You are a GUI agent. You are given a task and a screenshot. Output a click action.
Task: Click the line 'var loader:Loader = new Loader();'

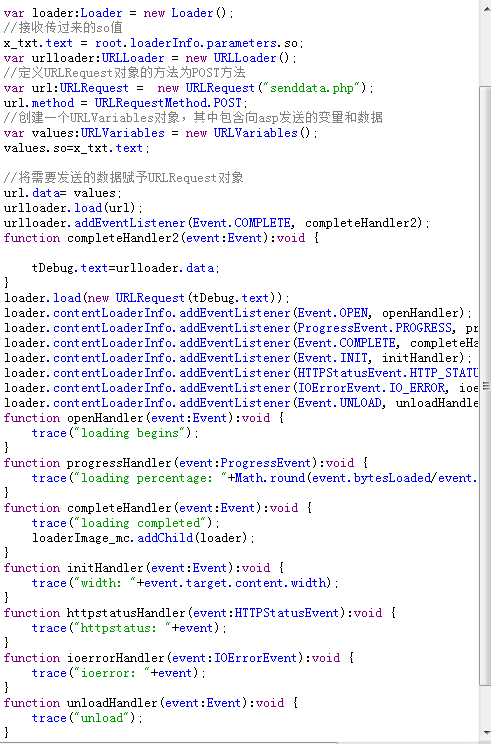pyautogui.click(x=119, y=13)
